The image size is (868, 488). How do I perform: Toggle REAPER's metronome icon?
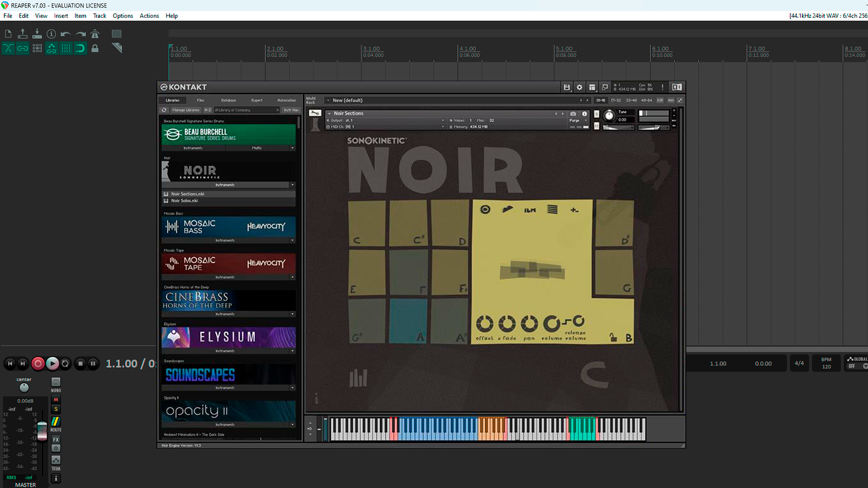95,34
